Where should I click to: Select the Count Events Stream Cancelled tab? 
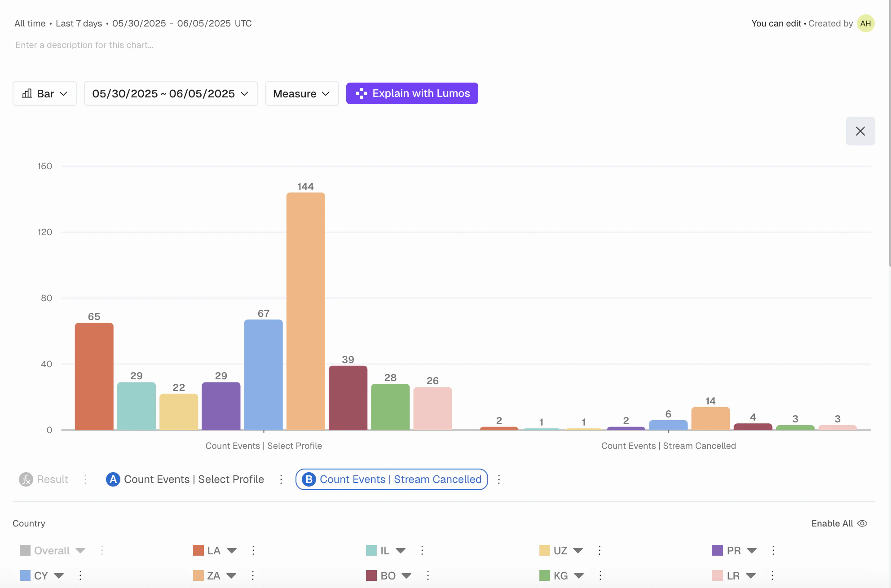pyautogui.click(x=392, y=479)
